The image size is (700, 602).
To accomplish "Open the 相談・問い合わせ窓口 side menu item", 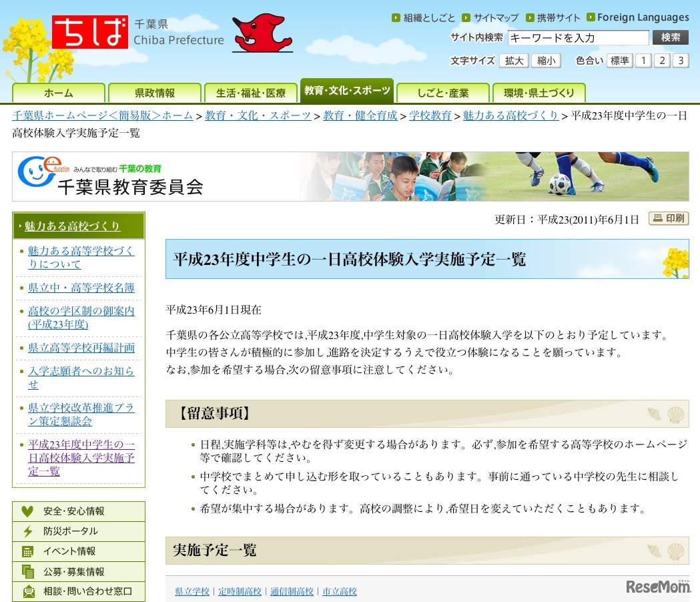I will 79,591.
